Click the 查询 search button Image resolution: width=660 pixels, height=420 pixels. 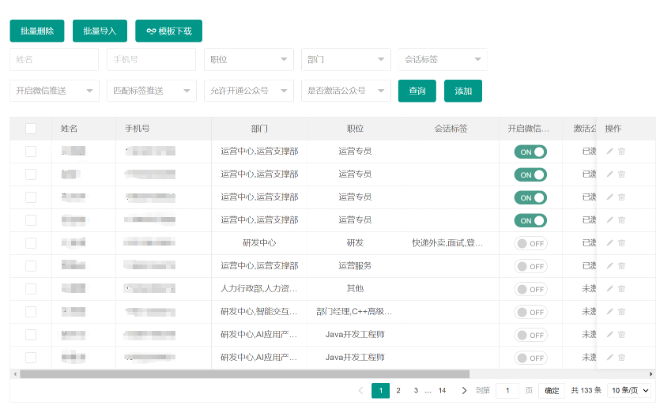[417, 91]
